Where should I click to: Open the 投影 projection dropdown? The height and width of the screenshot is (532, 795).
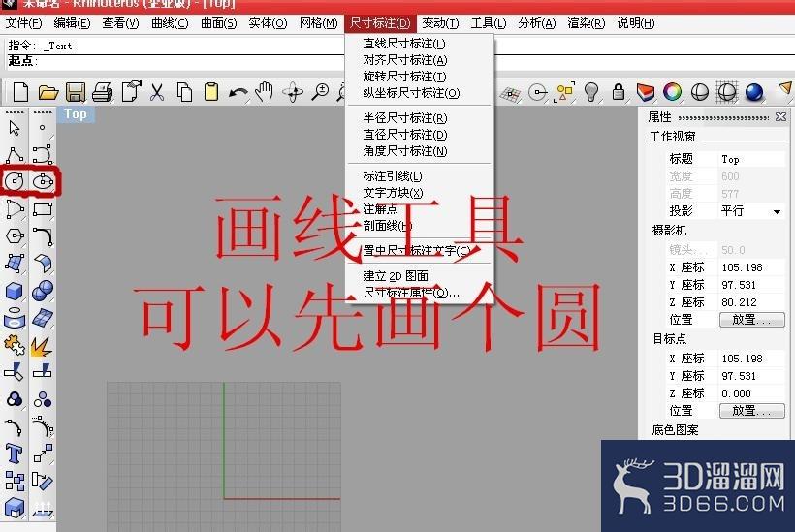coord(777,212)
